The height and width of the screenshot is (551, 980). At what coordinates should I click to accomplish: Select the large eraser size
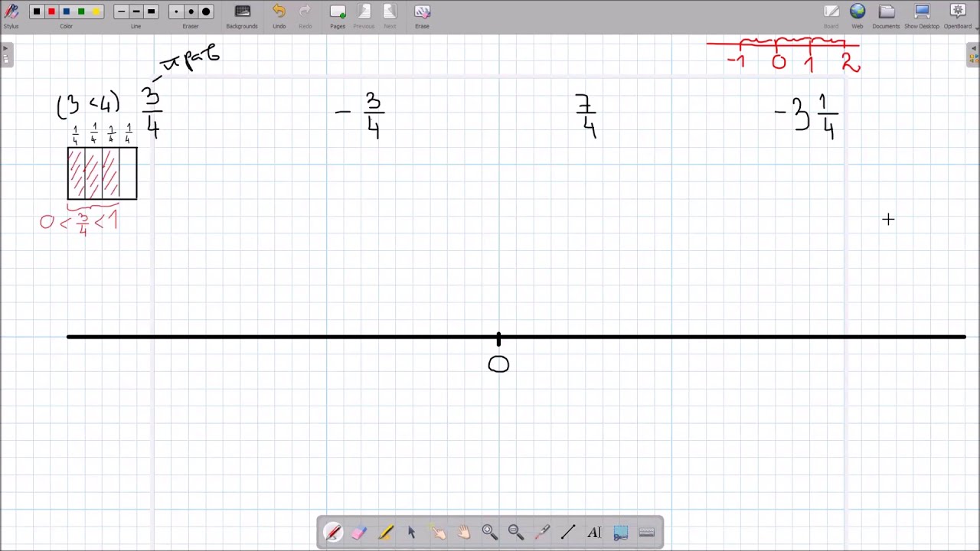(206, 11)
